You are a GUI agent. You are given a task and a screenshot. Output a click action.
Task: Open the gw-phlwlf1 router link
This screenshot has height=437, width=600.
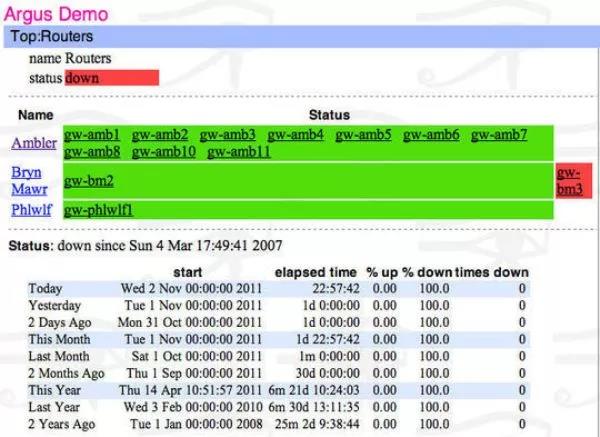pos(98,210)
